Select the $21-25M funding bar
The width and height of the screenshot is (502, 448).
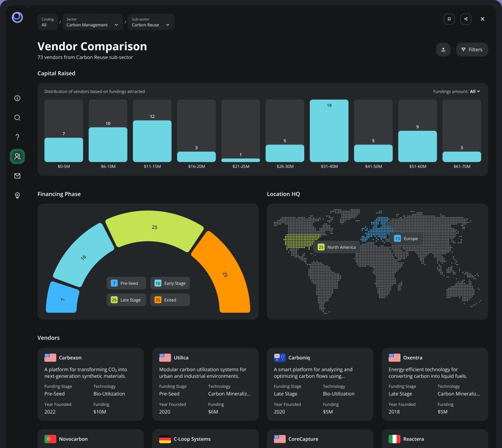(x=241, y=160)
